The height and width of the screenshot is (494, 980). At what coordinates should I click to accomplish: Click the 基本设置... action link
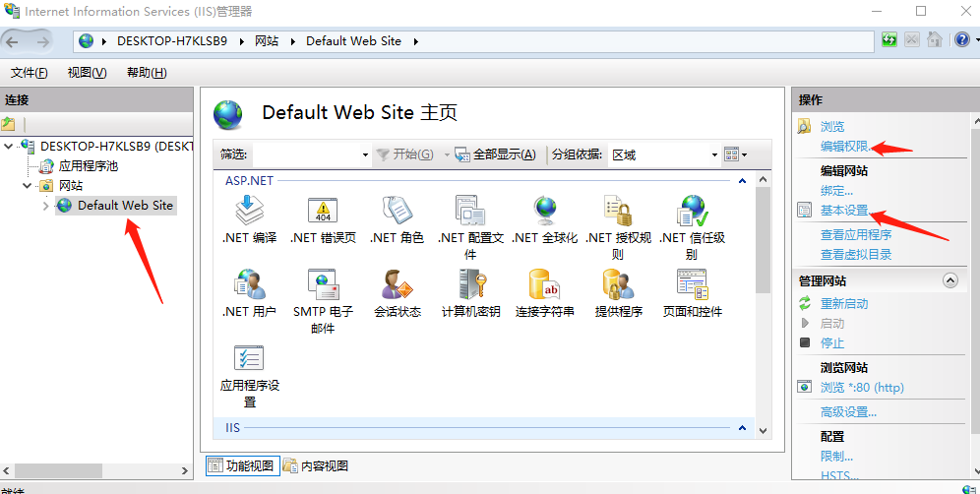tap(845, 211)
